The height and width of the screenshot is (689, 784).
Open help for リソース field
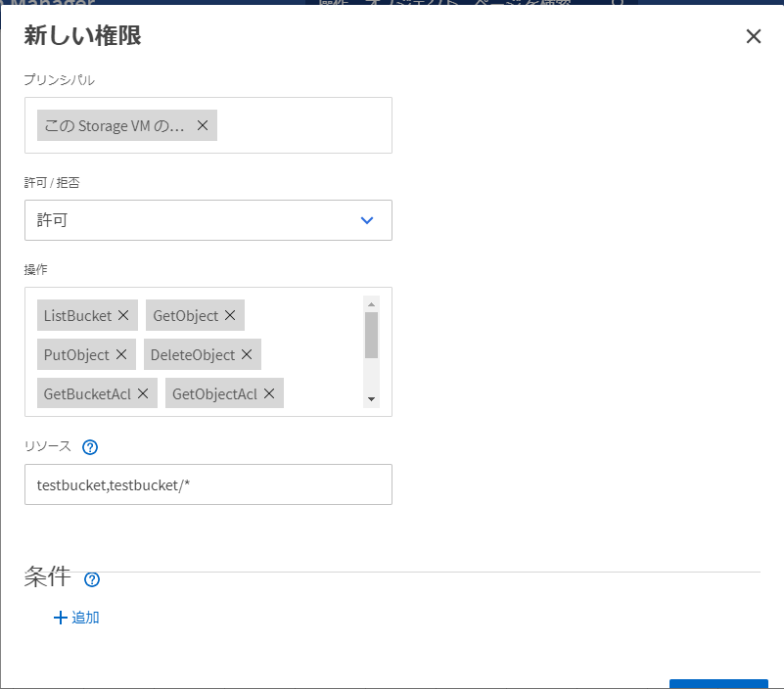(90, 447)
